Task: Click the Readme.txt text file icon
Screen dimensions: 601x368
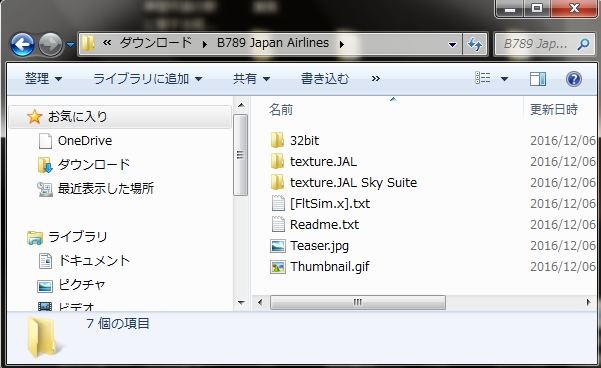Action: 278,224
